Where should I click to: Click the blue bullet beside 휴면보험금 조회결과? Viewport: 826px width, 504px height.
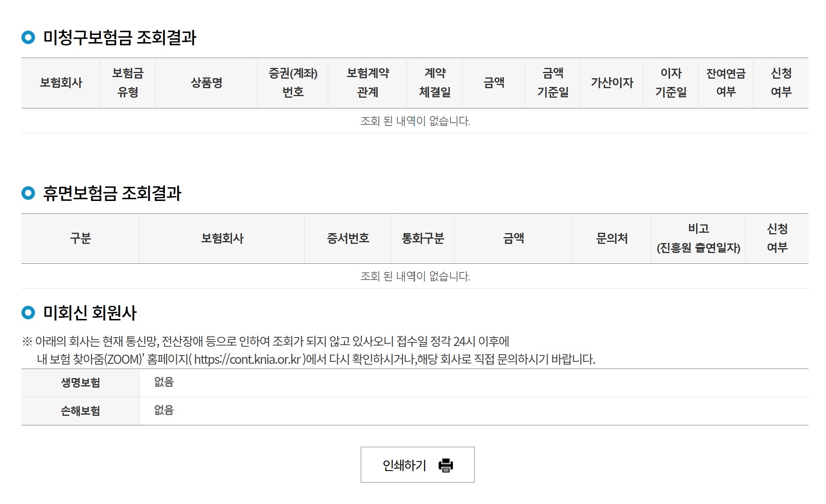pos(28,193)
